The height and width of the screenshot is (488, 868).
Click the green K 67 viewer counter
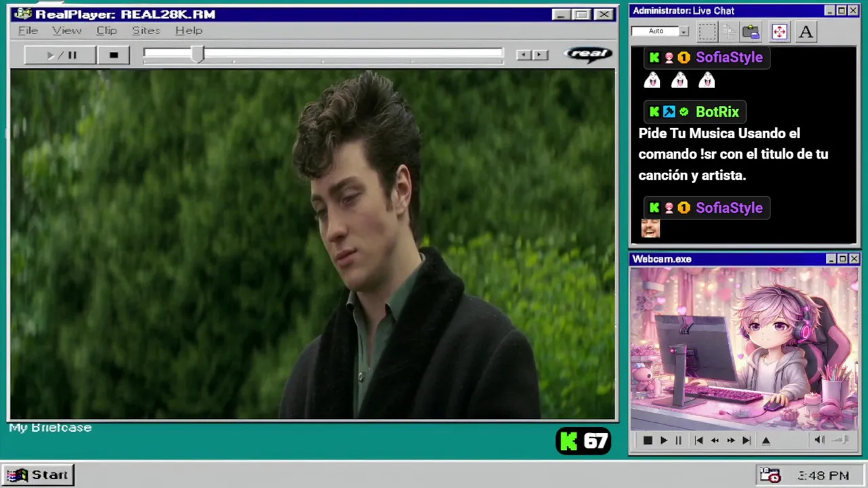coord(583,441)
